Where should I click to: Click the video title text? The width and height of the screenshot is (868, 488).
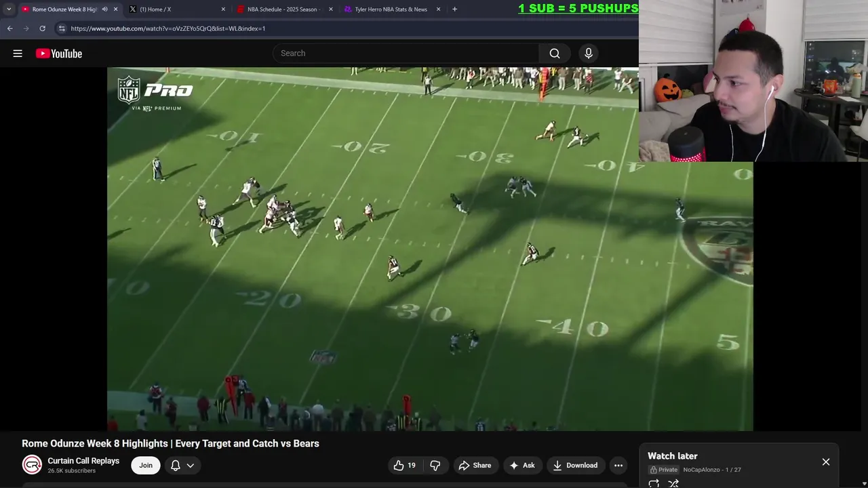[x=170, y=443]
